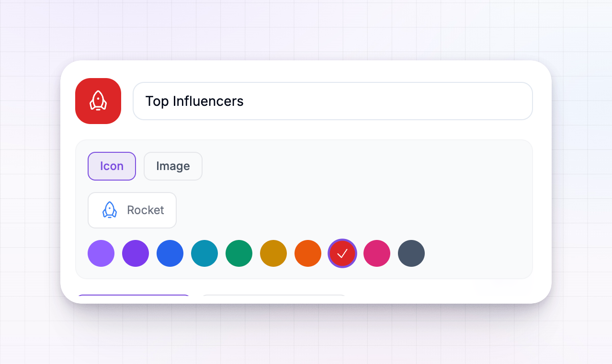This screenshot has width=612, height=364.
Task: Click the blue rocket outline icon
Action: 110,210
